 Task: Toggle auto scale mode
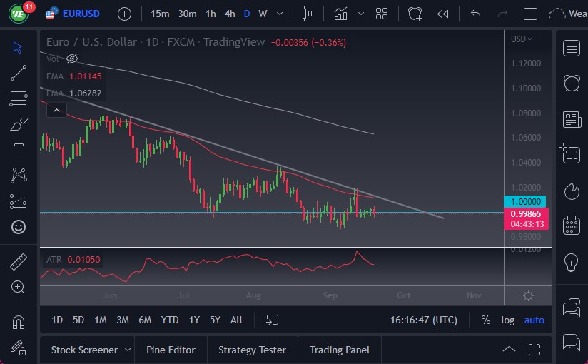pos(534,320)
